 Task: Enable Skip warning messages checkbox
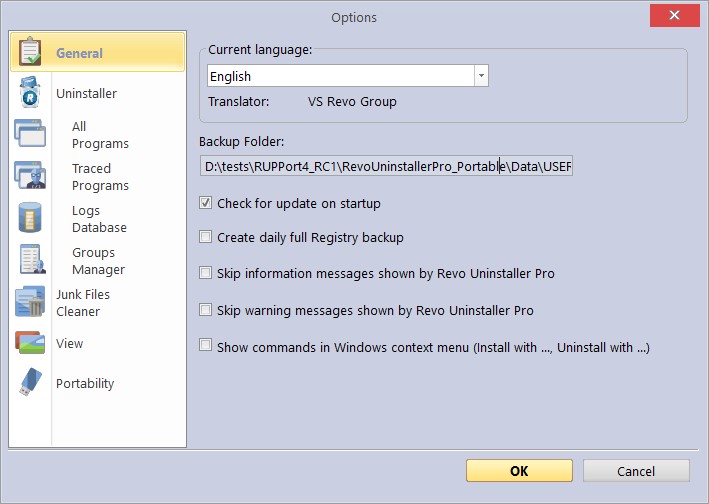205,310
